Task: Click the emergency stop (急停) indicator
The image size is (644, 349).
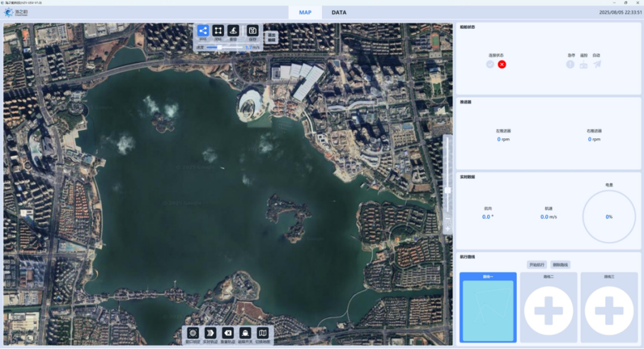Action: coord(570,64)
